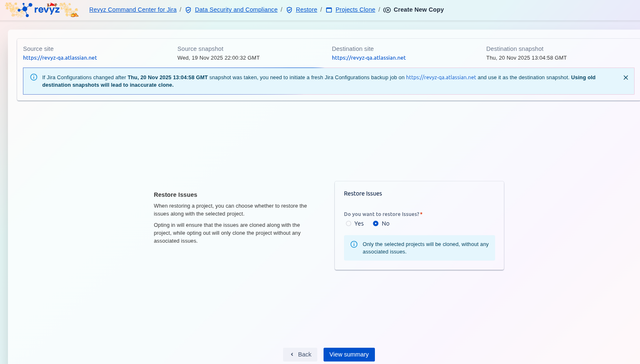Go back with the Back button
640x364 pixels.
(300, 354)
